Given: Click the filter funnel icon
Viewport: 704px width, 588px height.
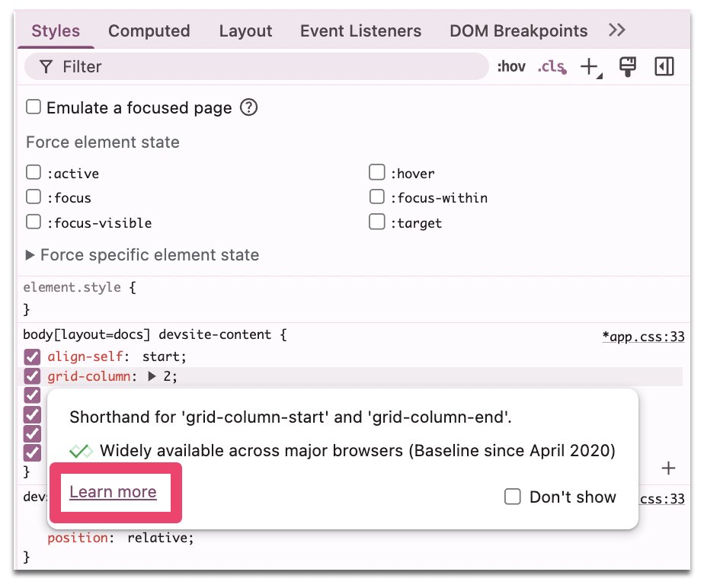Looking at the screenshot, I should click(46, 66).
